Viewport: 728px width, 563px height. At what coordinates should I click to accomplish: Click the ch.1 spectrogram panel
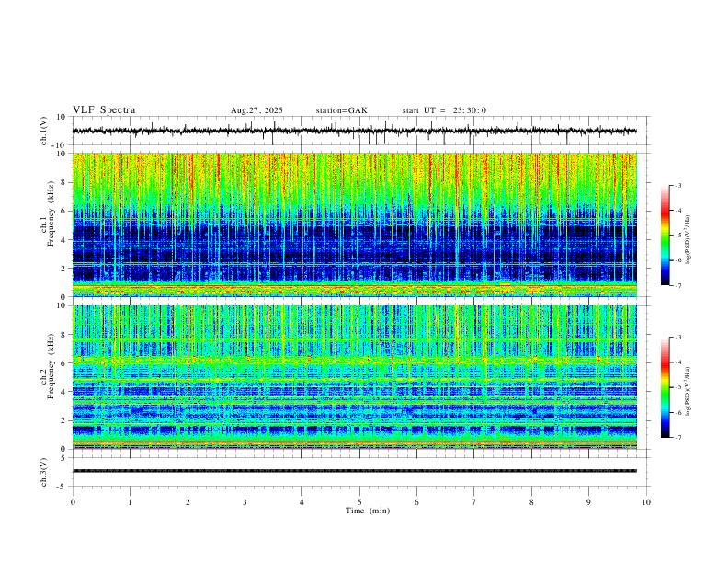(x=355, y=224)
